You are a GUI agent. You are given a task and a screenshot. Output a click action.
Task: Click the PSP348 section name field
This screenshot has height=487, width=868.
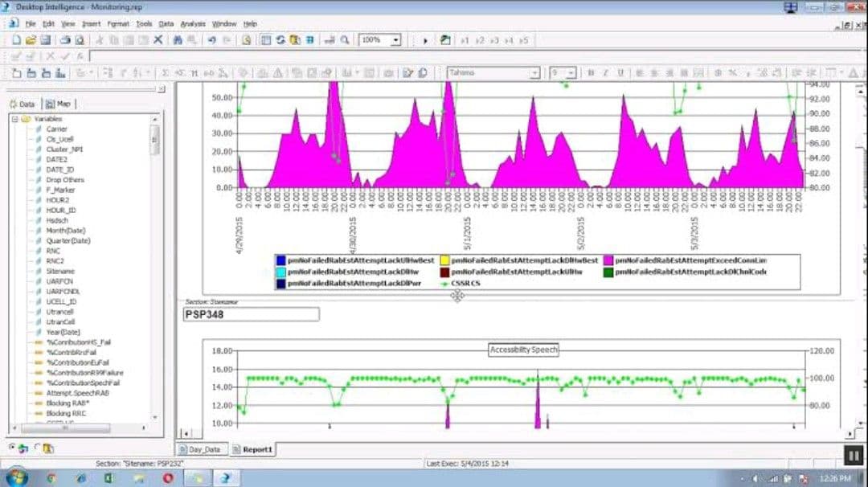251,314
